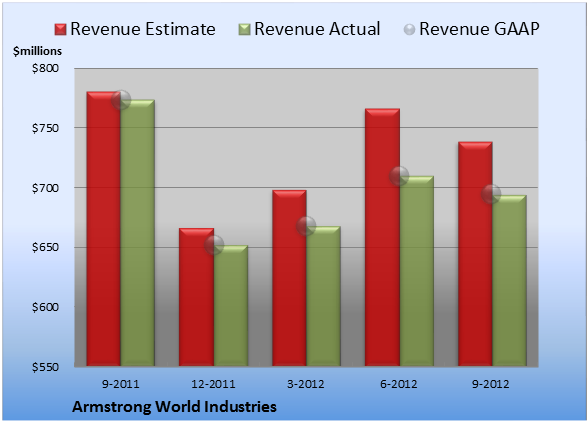Image resolution: width=588 pixels, height=422 pixels.
Task: Select the green actual bar for 12-2011
Action: pos(231,306)
